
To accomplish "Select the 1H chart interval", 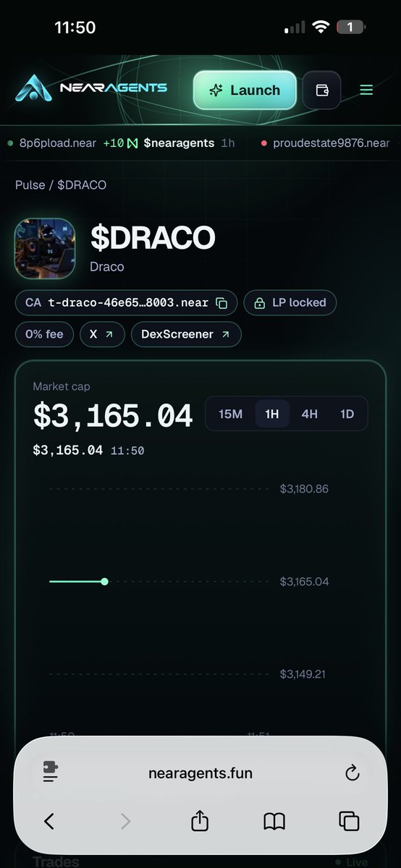I will pyautogui.click(x=272, y=414).
